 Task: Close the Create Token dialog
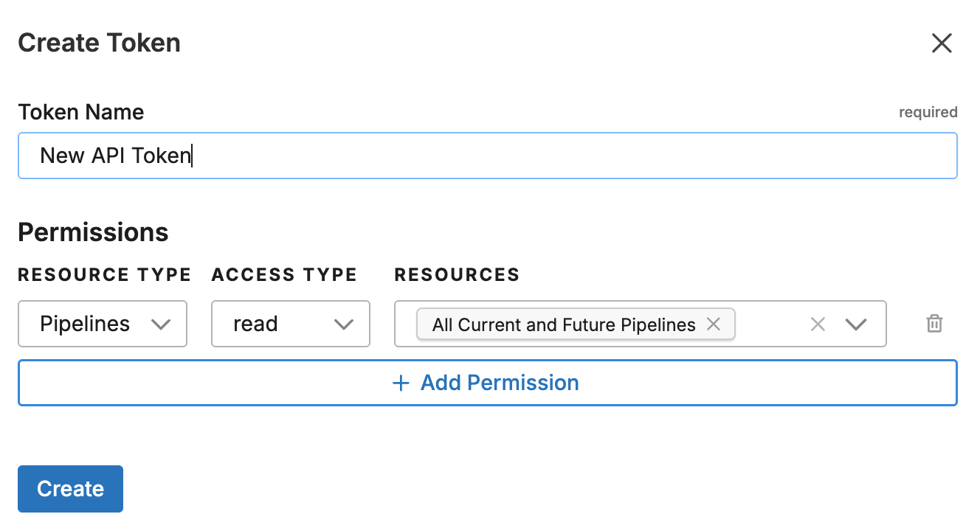942,44
